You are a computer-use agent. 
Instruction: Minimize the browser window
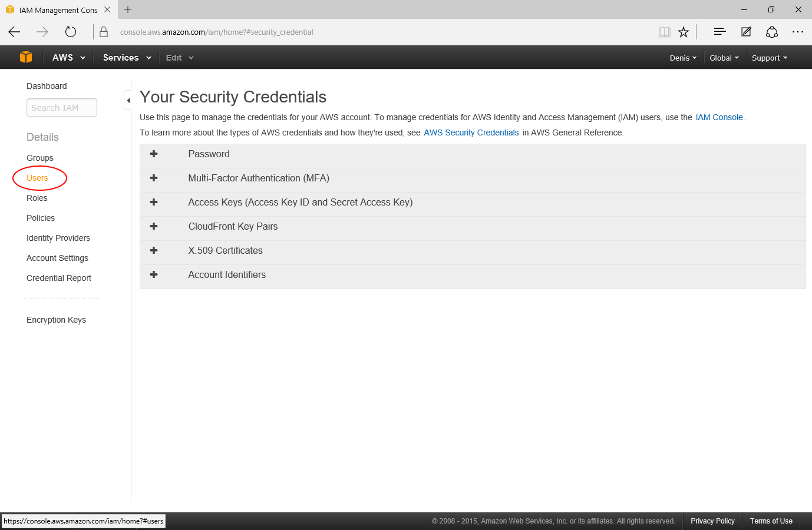[744, 9]
